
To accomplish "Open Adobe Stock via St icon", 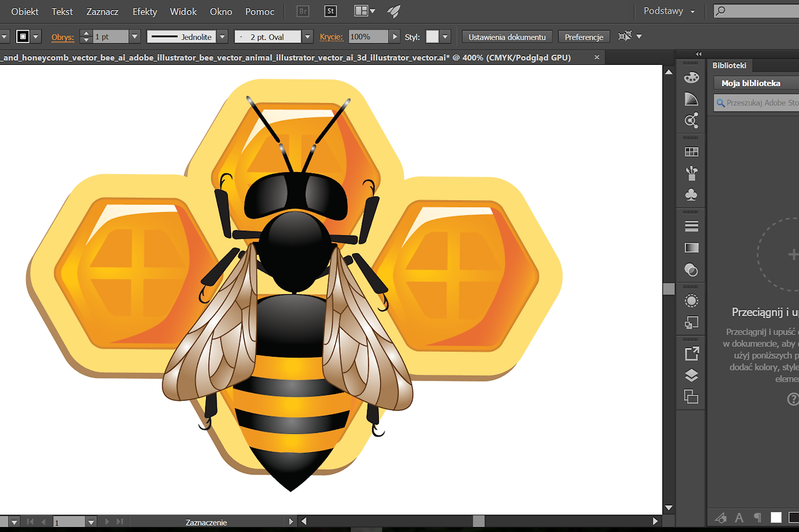I will click(331, 11).
